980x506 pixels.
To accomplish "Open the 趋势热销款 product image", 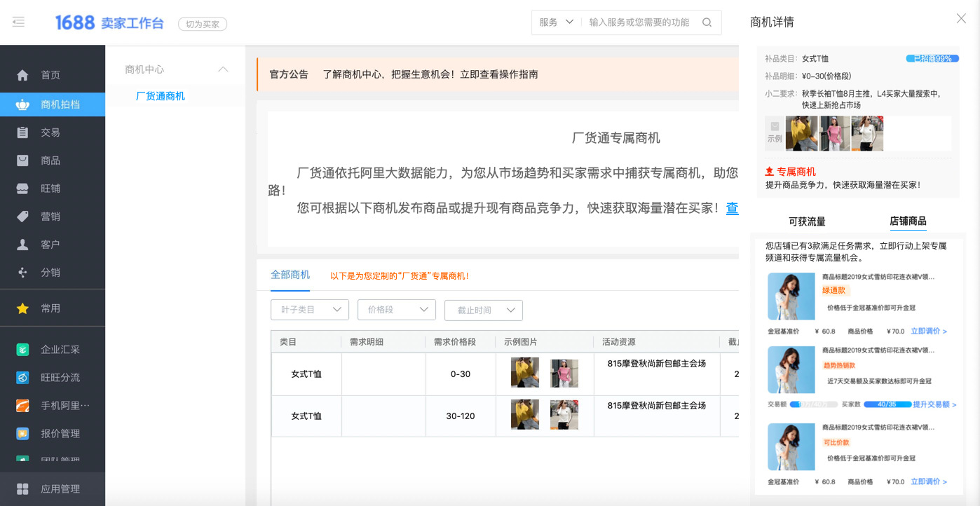I will tap(792, 369).
